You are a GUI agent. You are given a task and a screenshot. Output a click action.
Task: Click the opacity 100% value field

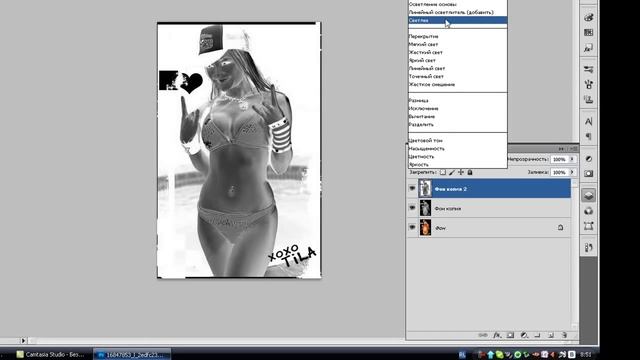pos(559,159)
